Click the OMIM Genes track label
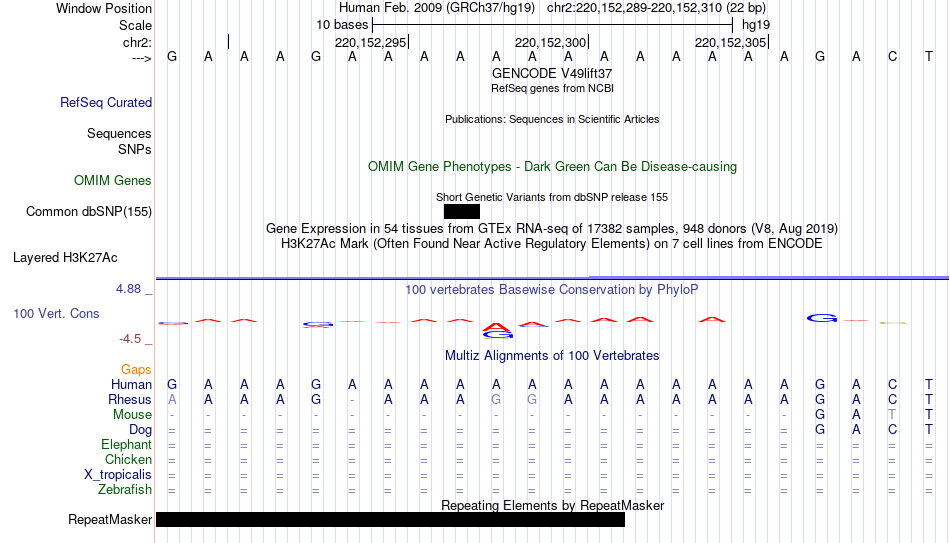Image resolution: width=950 pixels, height=543 pixels. pyautogui.click(x=113, y=181)
